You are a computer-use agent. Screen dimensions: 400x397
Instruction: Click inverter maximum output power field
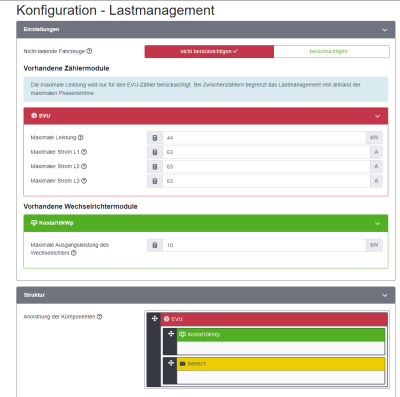click(x=264, y=245)
